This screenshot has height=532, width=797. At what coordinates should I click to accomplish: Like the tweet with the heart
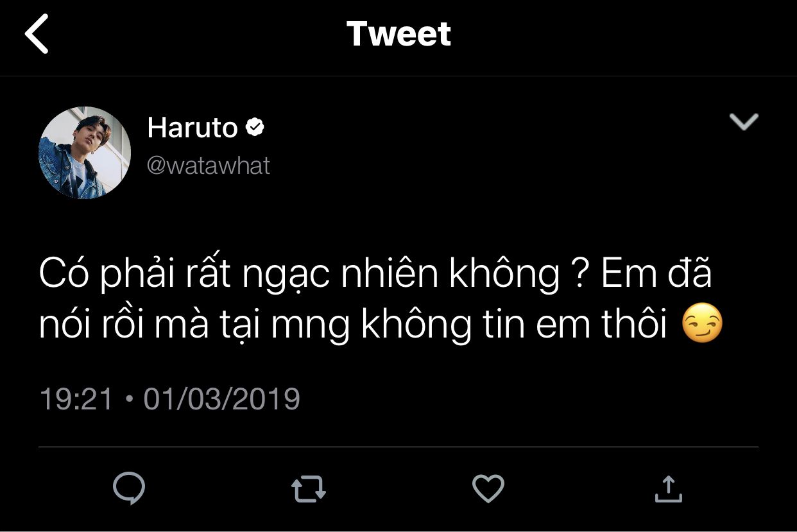tap(488, 488)
